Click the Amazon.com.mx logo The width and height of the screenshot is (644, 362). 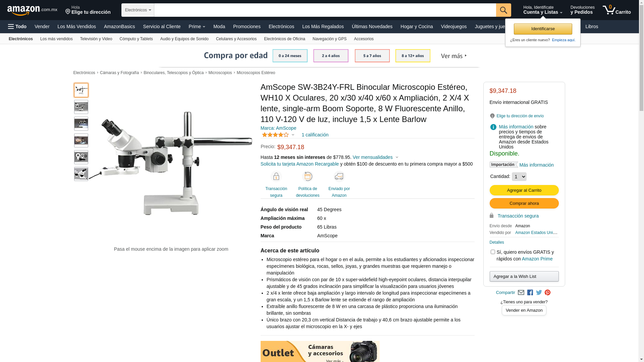(32, 10)
